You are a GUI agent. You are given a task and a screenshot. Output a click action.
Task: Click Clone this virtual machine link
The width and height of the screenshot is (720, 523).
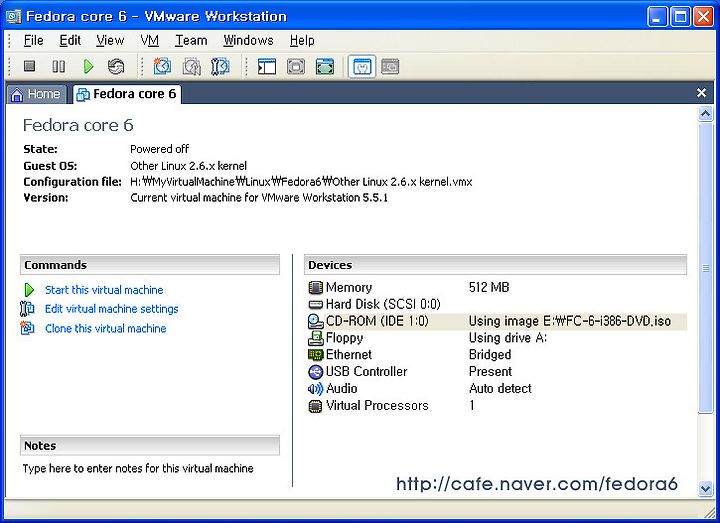106,328
